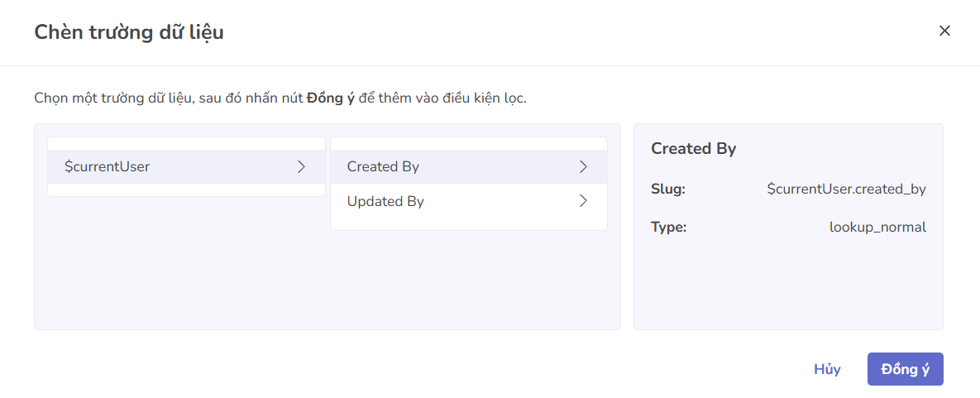This screenshot has height=398, width=980.
Task: Click the empty area under Updated By
Action: click(x=469, y=279)
